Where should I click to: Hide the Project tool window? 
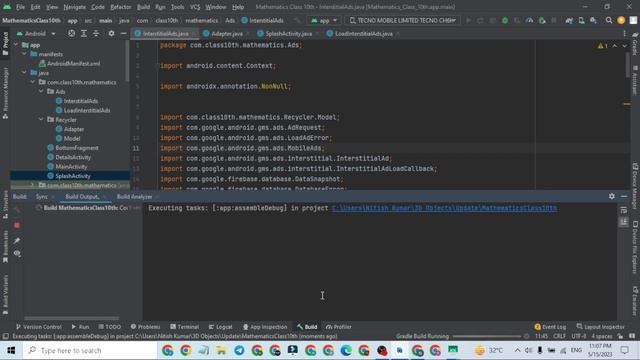click(123, 33)
